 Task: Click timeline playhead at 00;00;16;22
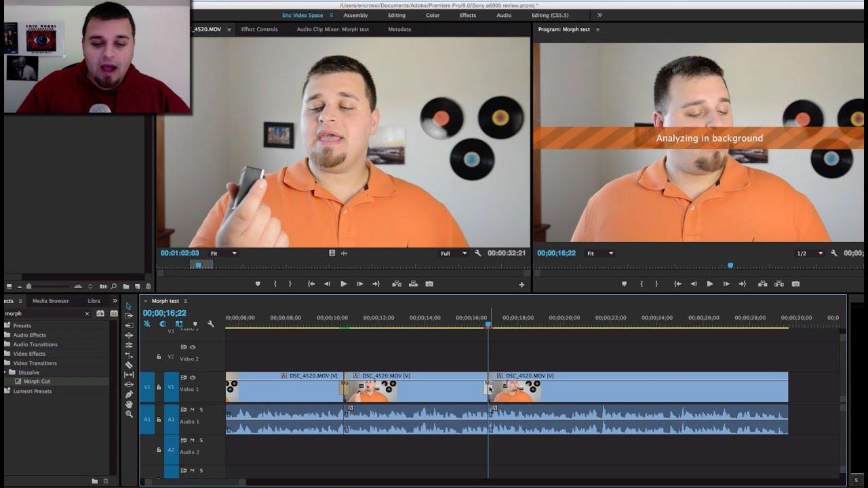tap(488, 325)
